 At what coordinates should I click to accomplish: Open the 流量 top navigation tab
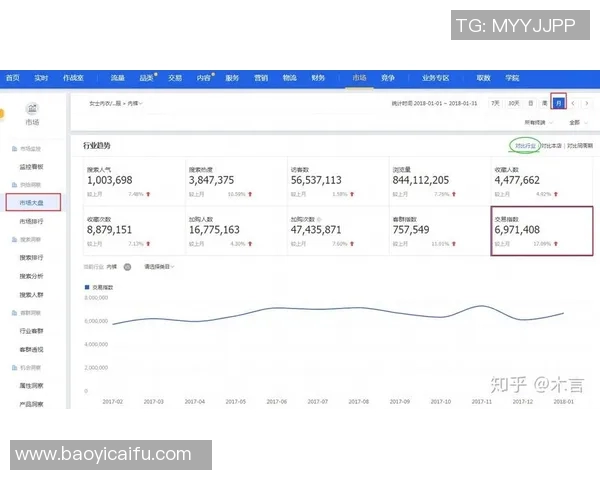pos(117,77)
